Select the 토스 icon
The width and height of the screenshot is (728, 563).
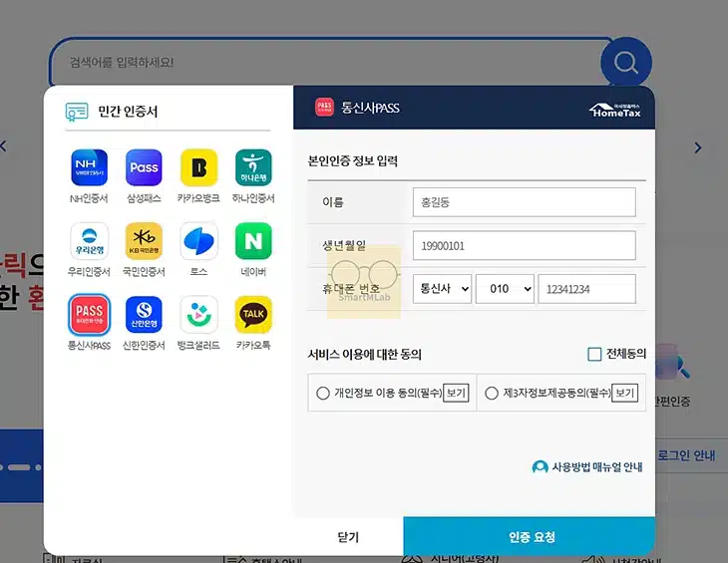click(x=198, y=241)
